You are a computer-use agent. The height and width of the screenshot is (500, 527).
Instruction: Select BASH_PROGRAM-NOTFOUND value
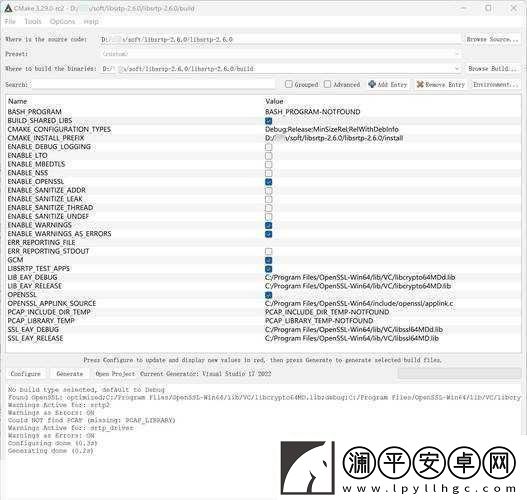coord(313,112)
